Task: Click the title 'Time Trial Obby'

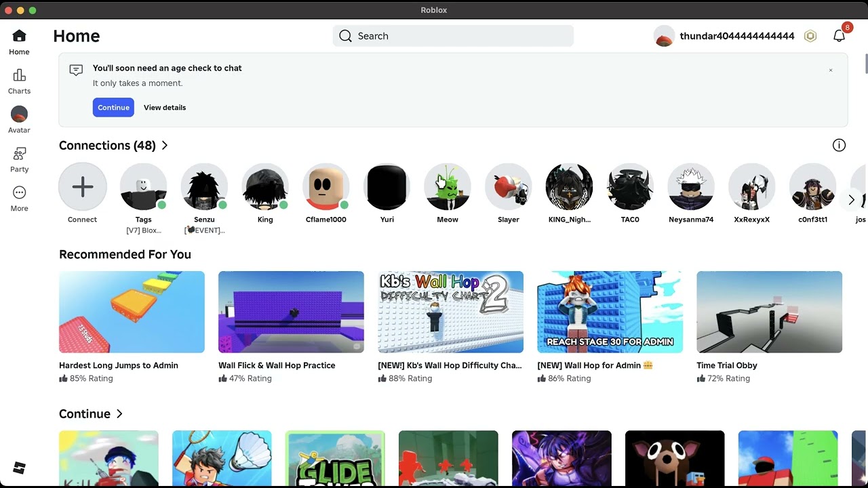Action: pyautogui.click(x=727, y=365)
